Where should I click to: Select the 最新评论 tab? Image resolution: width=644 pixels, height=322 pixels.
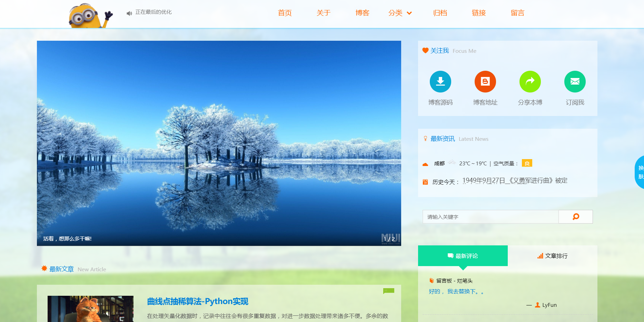(x=463, y=256)
